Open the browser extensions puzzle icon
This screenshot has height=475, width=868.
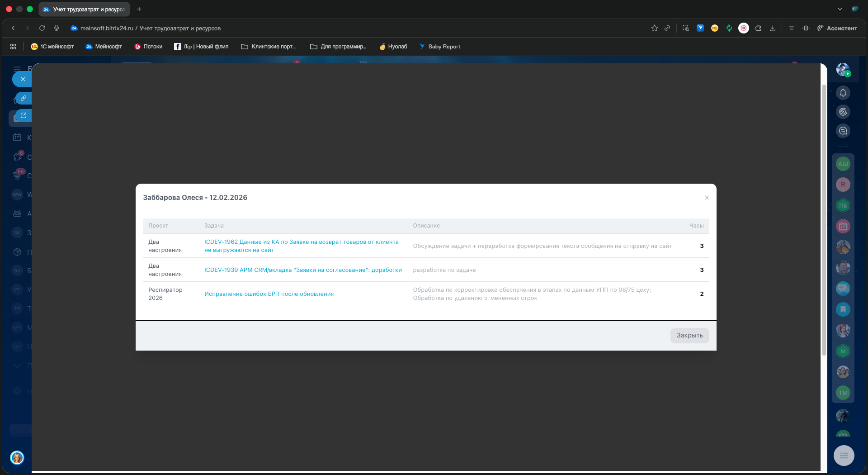[x=758, y=28]
